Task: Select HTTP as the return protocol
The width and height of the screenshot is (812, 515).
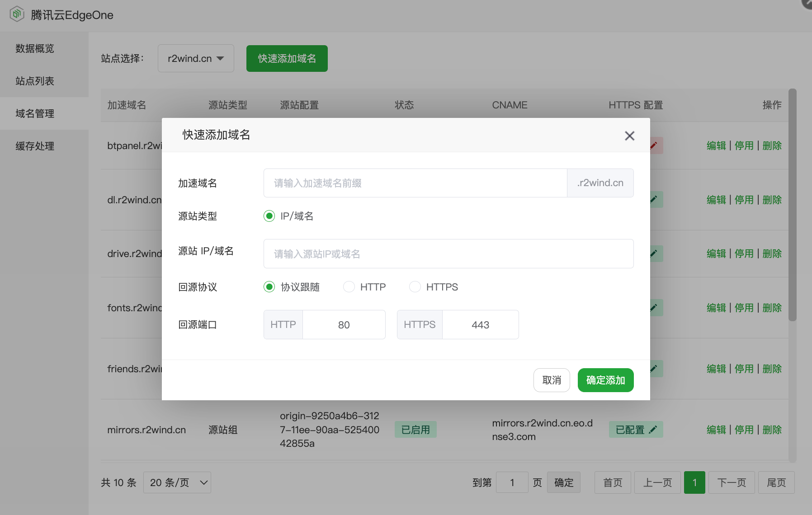Action: click(349, 286)
